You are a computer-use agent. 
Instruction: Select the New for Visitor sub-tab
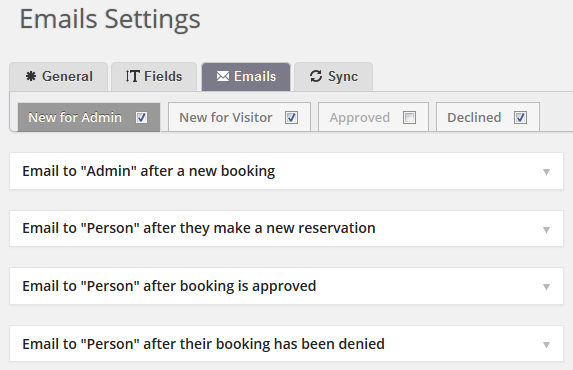226,118
